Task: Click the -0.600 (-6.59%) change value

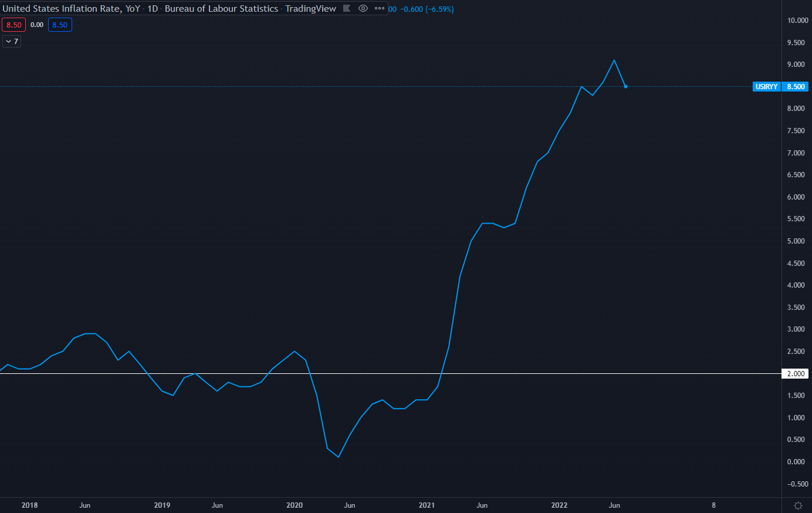Action: (x=427, y=9)
